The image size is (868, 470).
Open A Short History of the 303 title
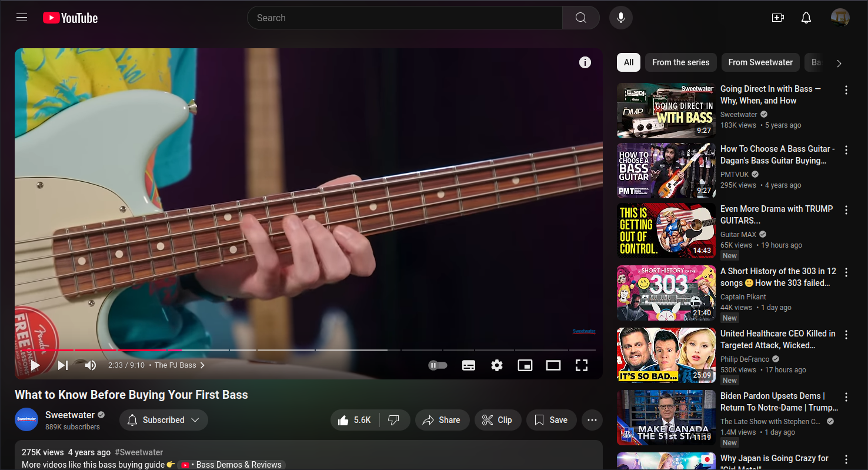pos(778,277)
